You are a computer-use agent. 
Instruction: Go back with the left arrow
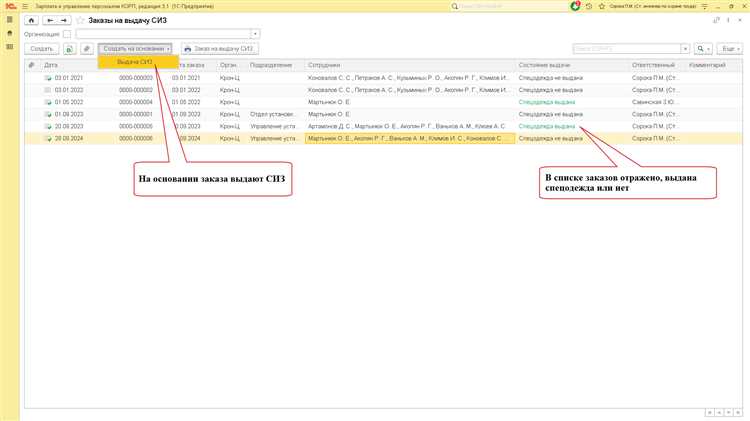point(49,20)
